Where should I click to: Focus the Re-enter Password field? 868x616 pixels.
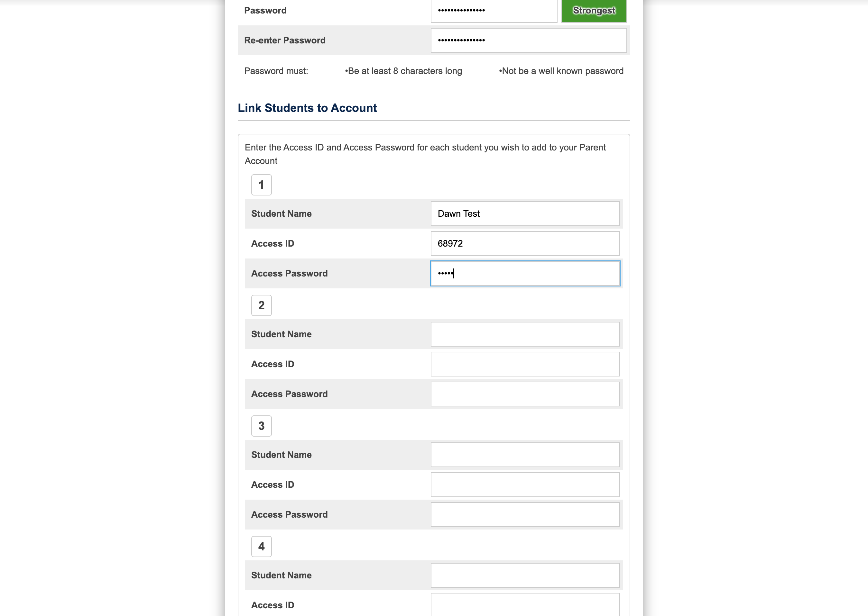point(528,40)
